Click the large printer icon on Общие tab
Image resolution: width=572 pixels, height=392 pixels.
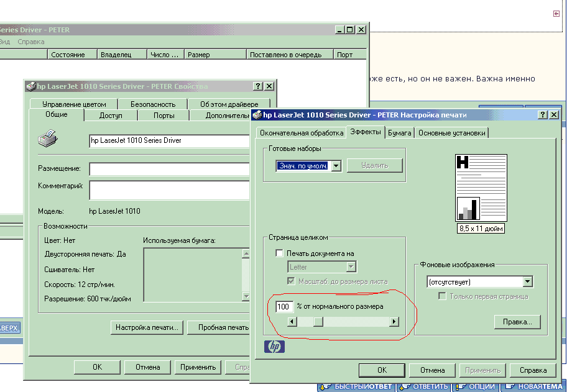[x=48, y=139]
